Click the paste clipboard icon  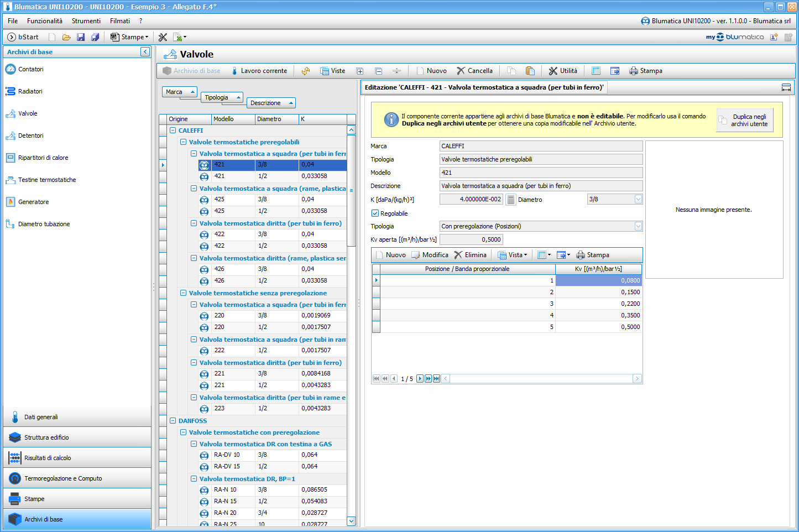530,71
